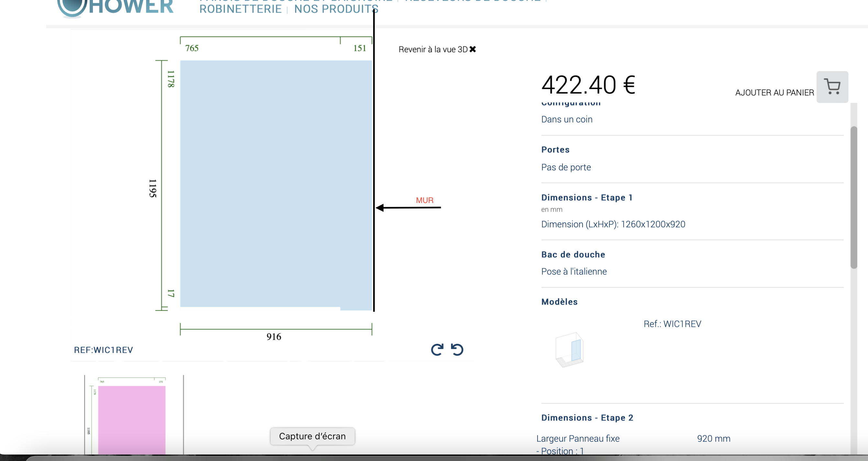Expand Dimensions - Etape 1 section
Image resolution: width=868 pixels, height=461 pixels.
[586, 197]
